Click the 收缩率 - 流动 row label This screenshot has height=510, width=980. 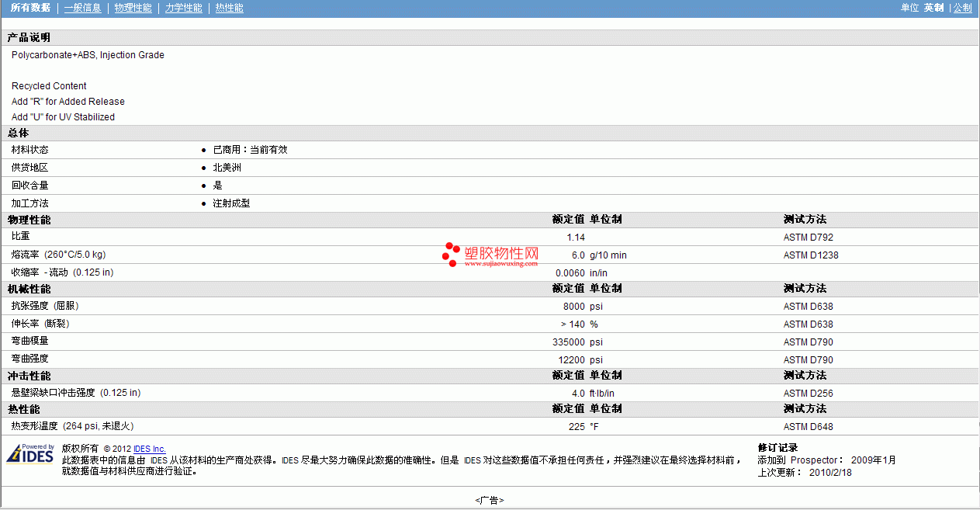coord(62,272)
